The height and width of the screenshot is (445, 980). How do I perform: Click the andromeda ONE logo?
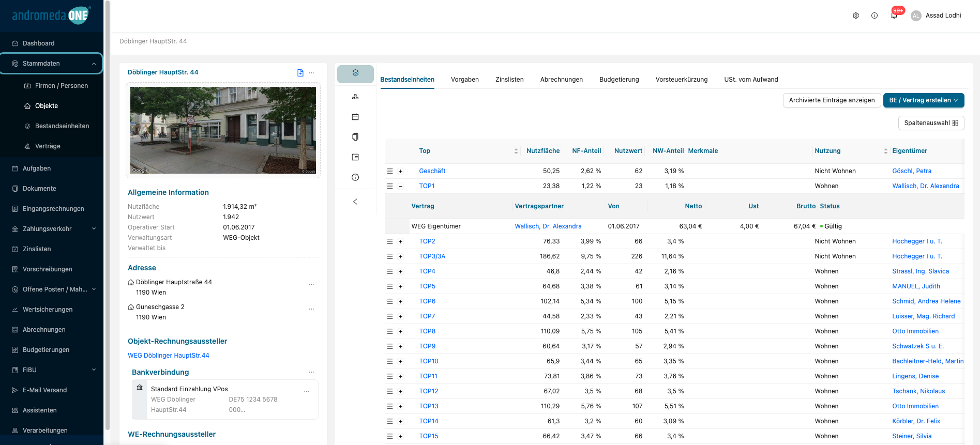(51, 15)
